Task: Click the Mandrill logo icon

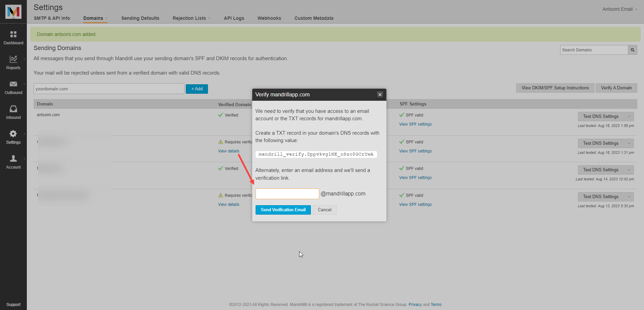Action: [13, 12]
